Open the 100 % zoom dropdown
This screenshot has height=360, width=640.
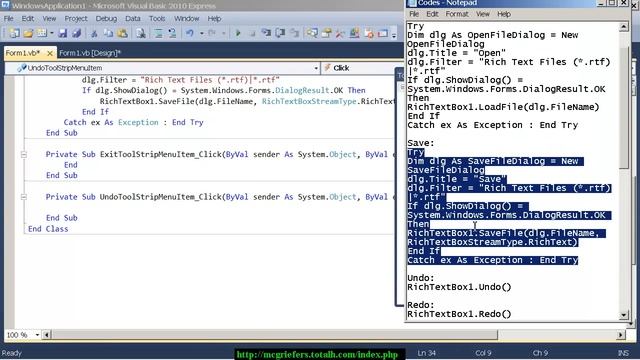pos(37,335)
